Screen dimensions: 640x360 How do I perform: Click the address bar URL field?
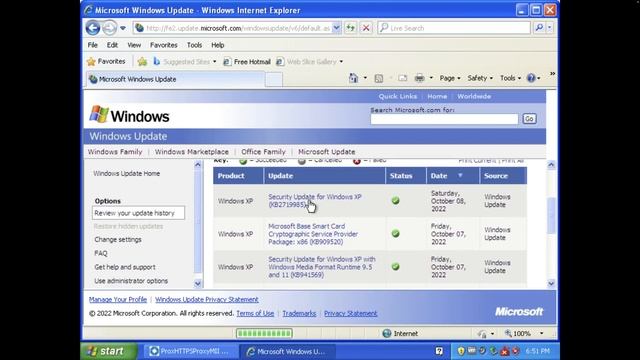click(x=233, y=28)
